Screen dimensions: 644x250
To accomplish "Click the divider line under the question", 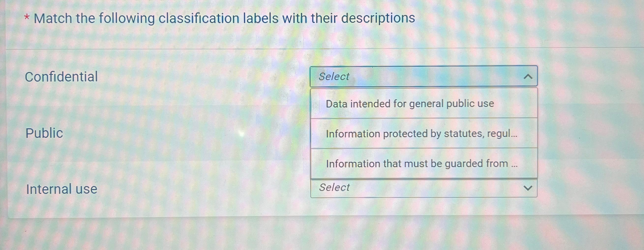I will click(322, 49).
